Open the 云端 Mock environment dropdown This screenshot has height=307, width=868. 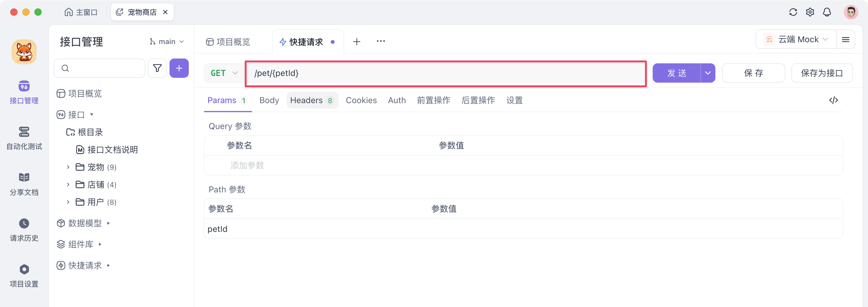tap(795, 39)
